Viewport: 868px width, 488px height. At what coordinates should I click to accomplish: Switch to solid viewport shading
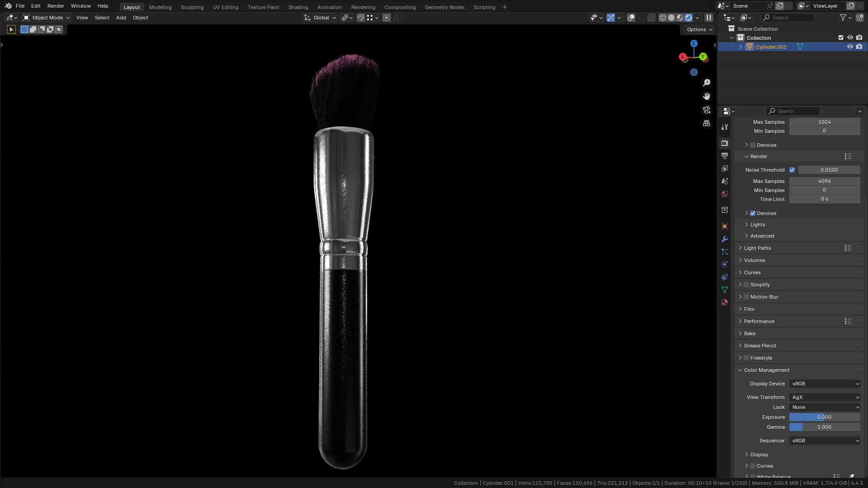tap(671, 18)
